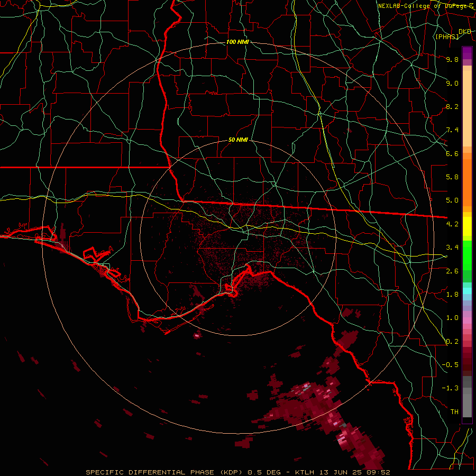Select the -1.3 scale value
Screen dimensions: 476x476
coord(450,388)
